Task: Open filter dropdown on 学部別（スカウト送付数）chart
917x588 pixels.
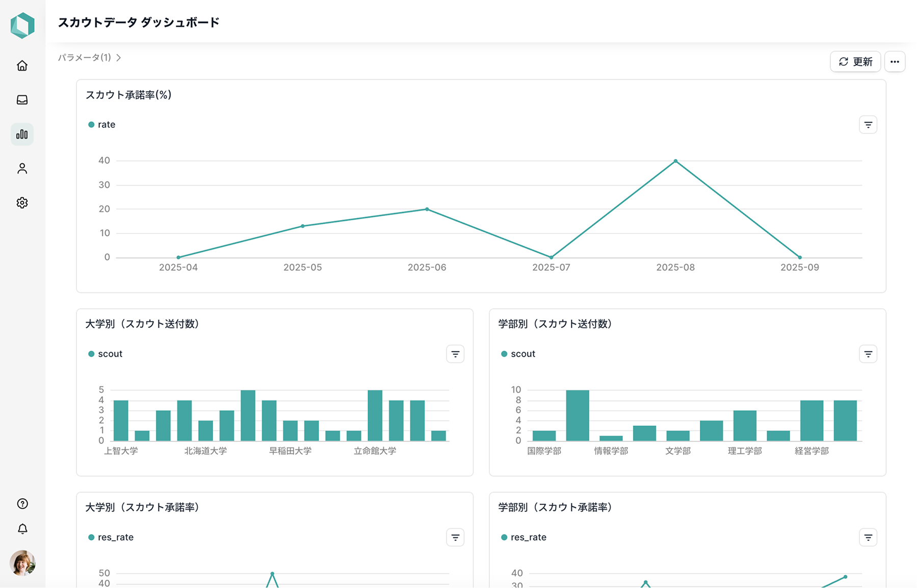Action: point(868,354)
